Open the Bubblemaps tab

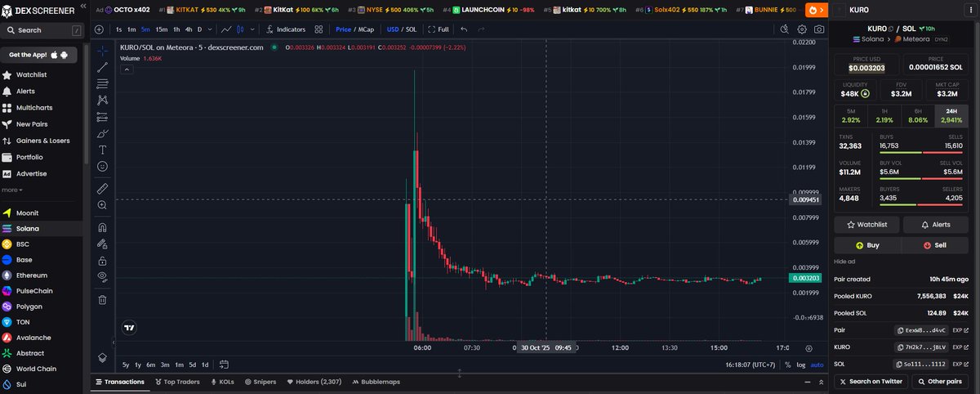[376, 382]
